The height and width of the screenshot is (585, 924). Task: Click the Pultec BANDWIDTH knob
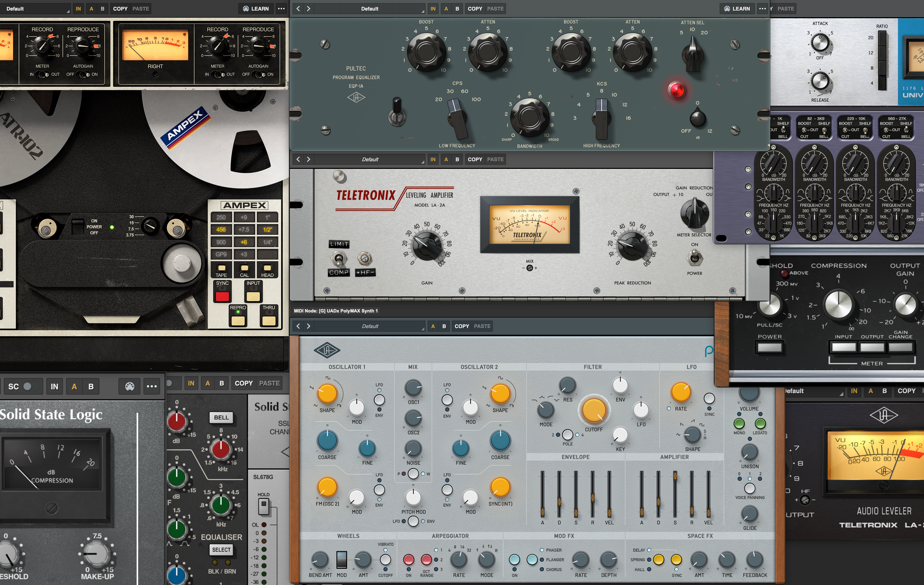click(529, 117)
